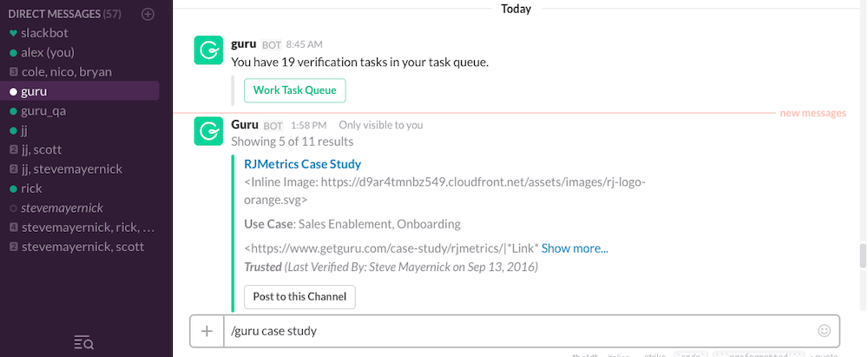This screenshot has height=357, width=868.
Task: Open the quick switcher search icon in sidebar
Action: [x=84, y=343]
